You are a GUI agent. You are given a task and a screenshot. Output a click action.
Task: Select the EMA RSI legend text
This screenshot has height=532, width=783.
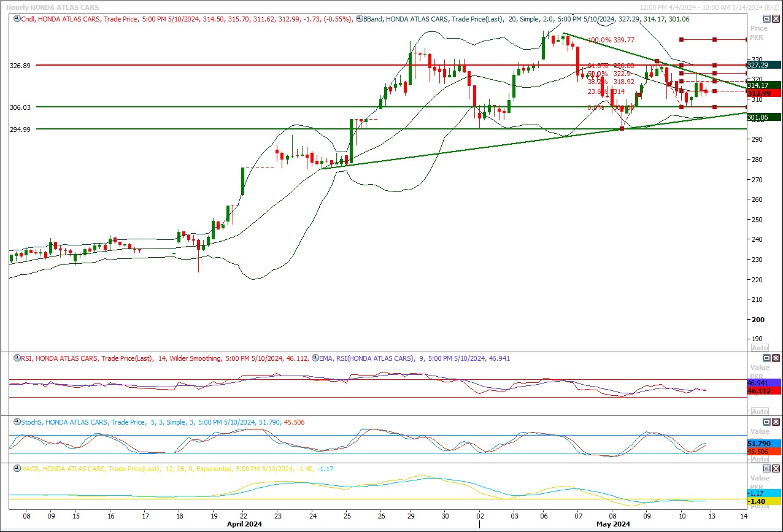[415, 358]
